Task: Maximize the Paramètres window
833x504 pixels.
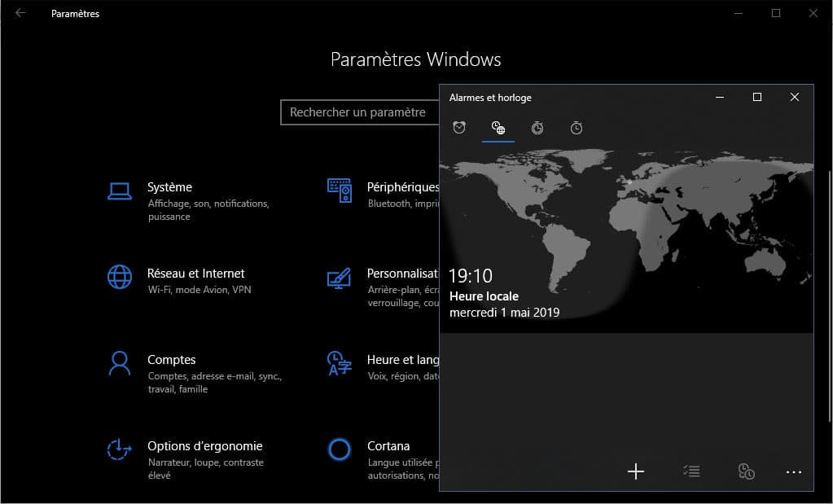Action: (776, 13)
